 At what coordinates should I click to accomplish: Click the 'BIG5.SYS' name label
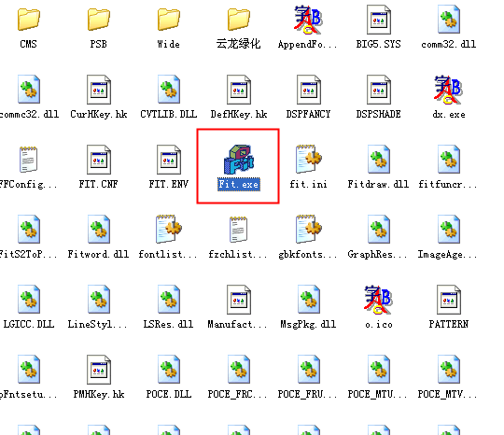(379, 44)
